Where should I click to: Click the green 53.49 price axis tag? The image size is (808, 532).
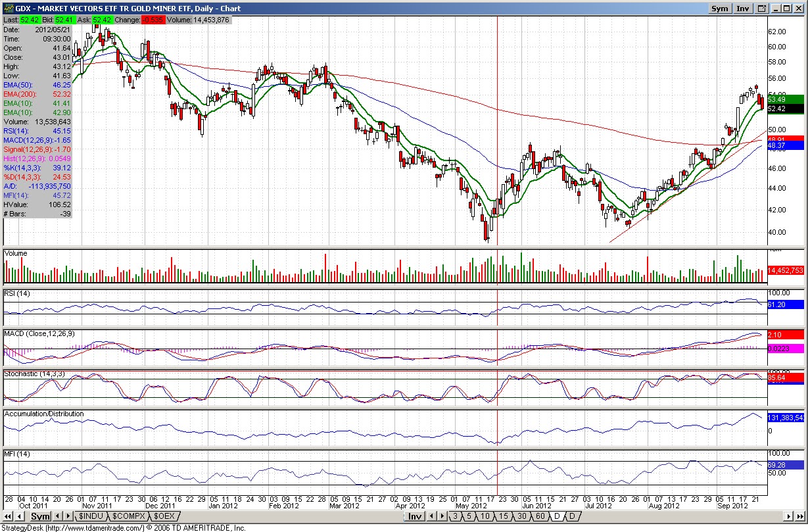[x=784, y=99]
